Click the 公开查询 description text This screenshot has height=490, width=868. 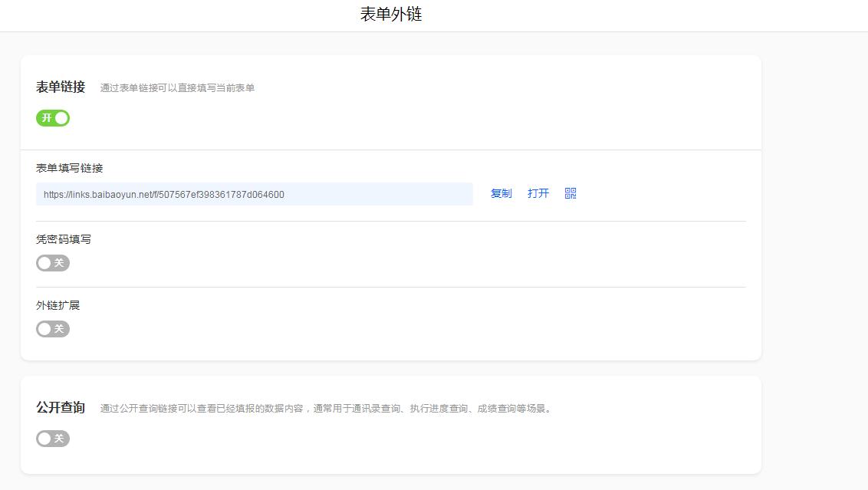coord(327,409)
